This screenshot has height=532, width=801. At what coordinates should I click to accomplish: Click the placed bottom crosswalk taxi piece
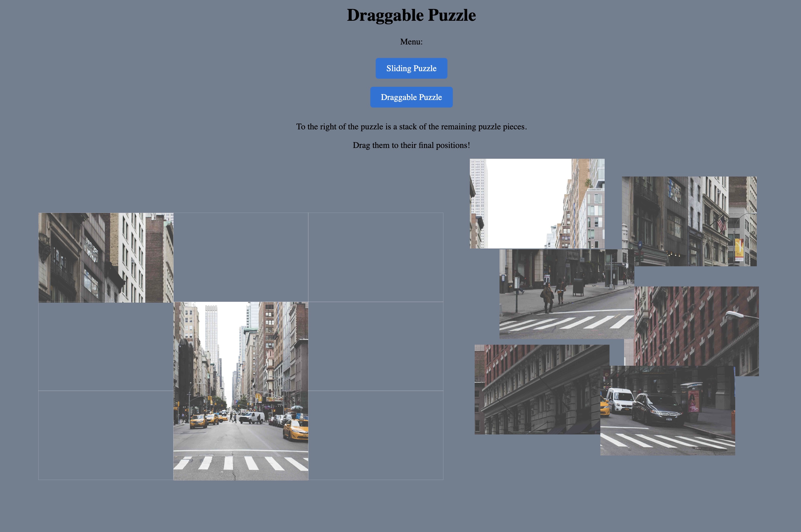pos(241,436)
